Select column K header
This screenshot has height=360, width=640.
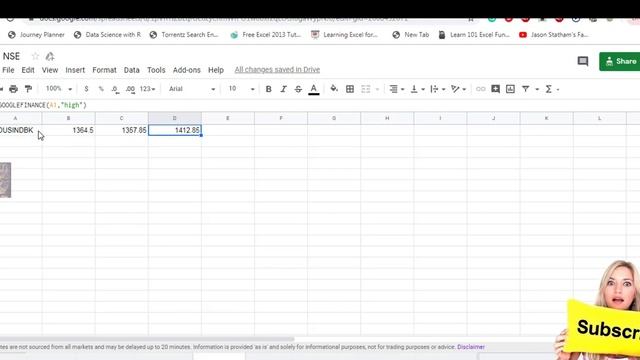(x=547, y=118)
